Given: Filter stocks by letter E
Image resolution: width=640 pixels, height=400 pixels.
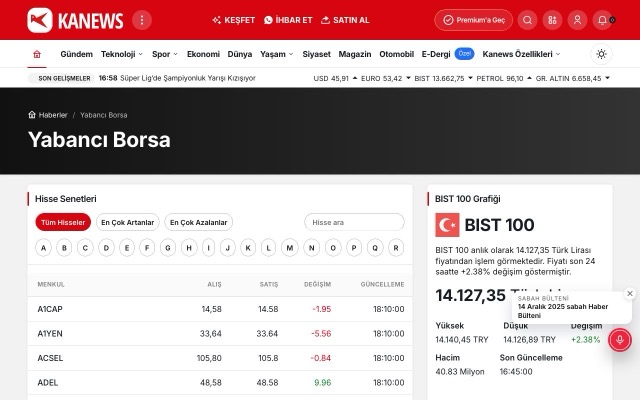Looking at the screenshot, I should [x=127, y=248].
